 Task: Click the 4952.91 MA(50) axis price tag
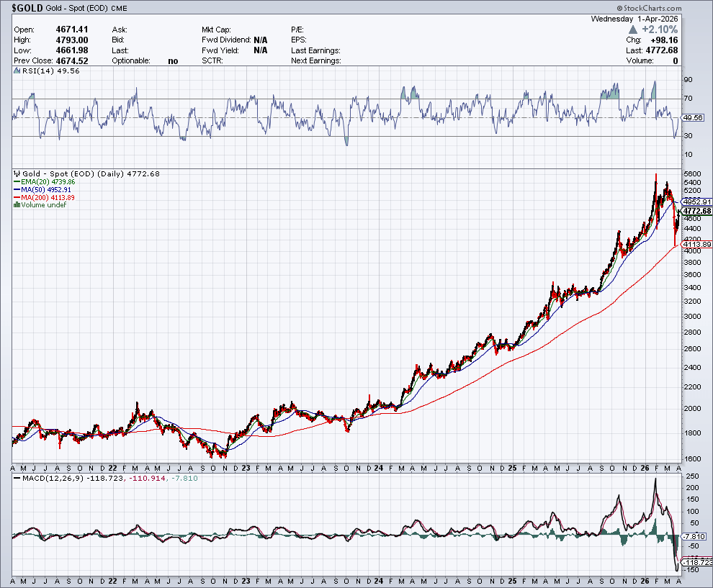click(696, 202)
